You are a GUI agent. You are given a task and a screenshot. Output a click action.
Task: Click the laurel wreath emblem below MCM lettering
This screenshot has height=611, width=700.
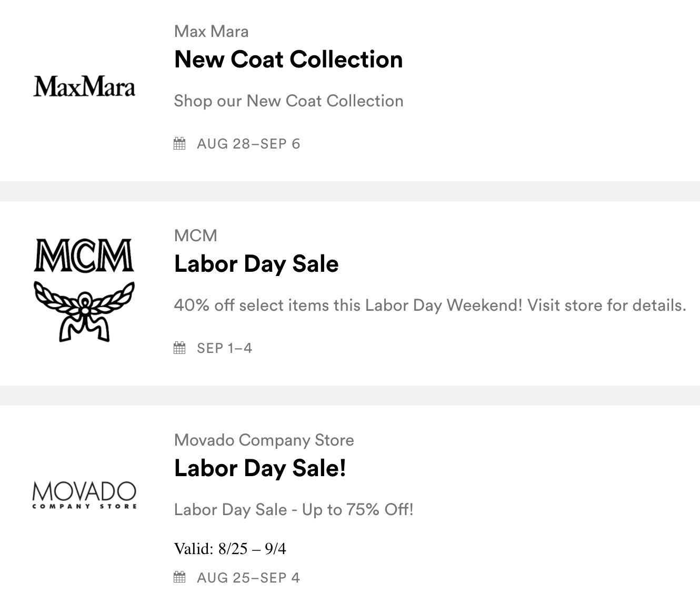coord(84,311)
